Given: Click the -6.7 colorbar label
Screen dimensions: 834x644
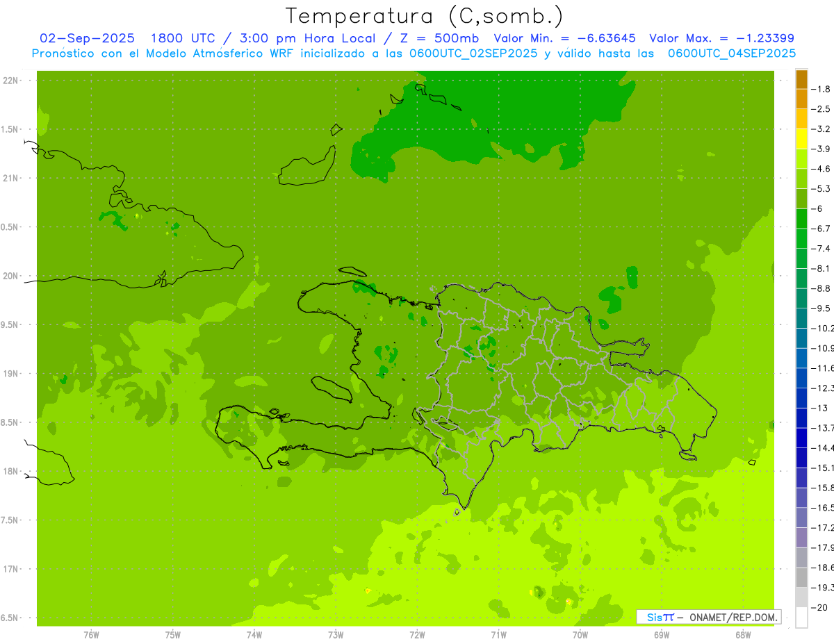Looking at the screenshot, I should pyautogui.click(x=821, y=229).
